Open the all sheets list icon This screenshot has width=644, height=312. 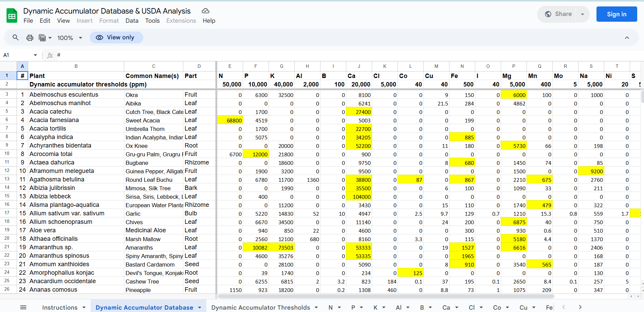pyautogui.click(x=23, y=307)
